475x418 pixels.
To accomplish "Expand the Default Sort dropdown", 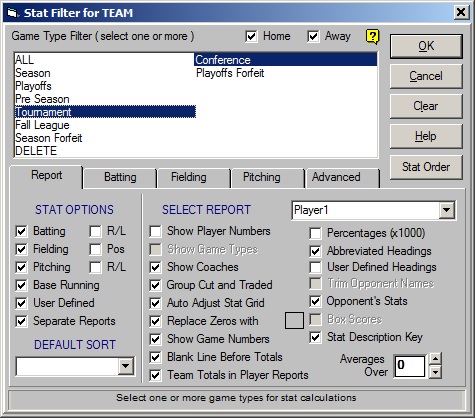I will [126, 366].
